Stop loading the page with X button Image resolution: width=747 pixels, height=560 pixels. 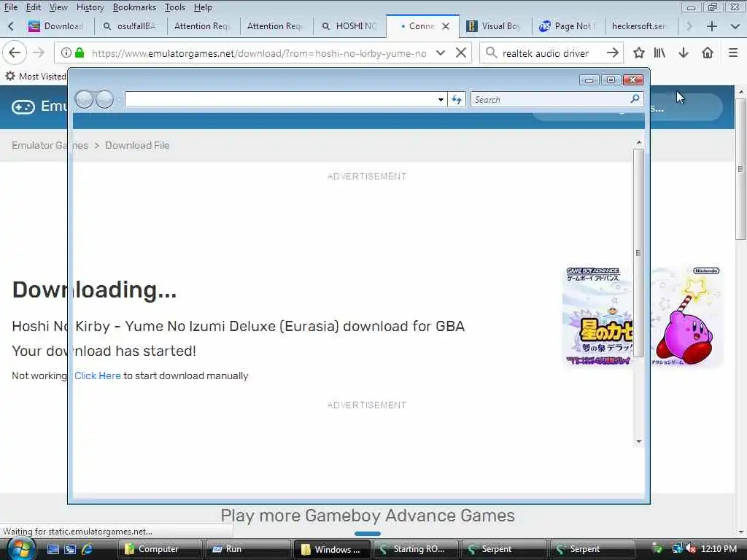click(x=461, y=52)
